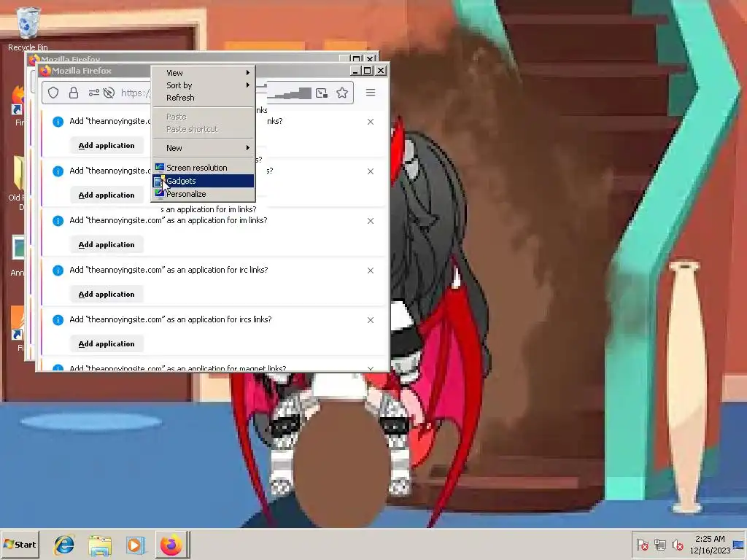
Task: Dismiss the im links notification
Action: 371,221
